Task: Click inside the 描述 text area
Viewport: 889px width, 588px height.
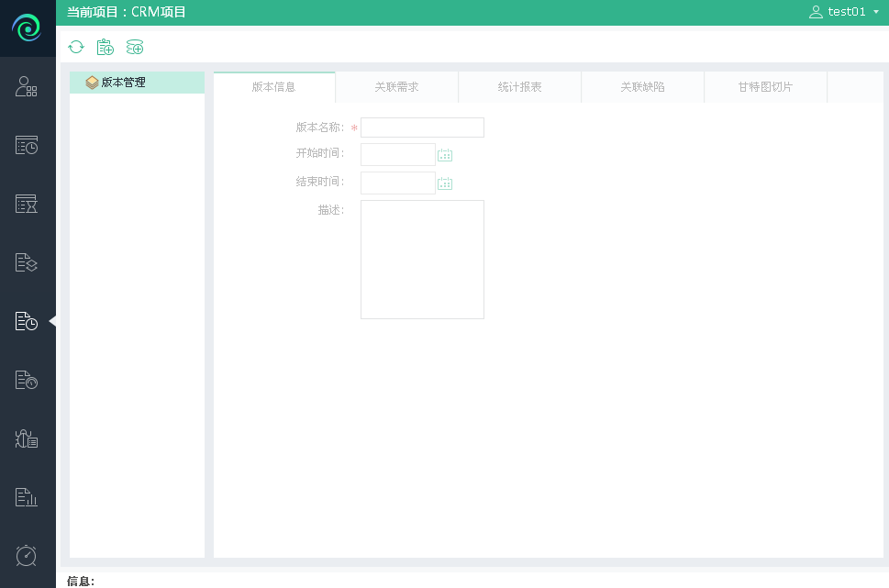Action: click(422, 259)
